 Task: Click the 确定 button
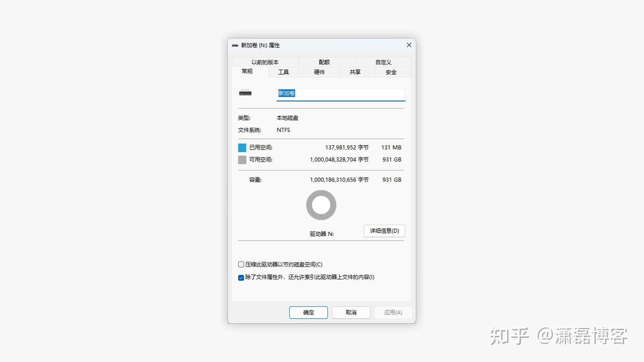click(x=308, y=312)
